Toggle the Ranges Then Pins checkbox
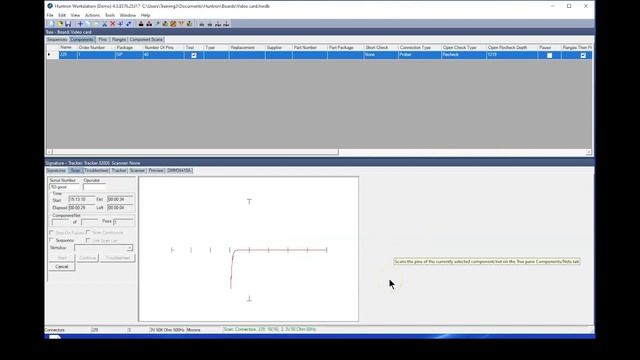This screenshot has width=640, height=360. tap(583, 55)
